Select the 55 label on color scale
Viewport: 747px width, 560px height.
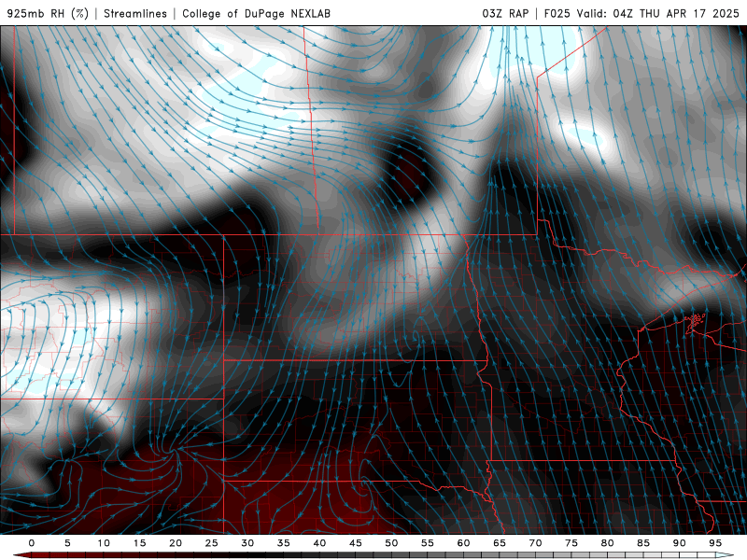428,543
